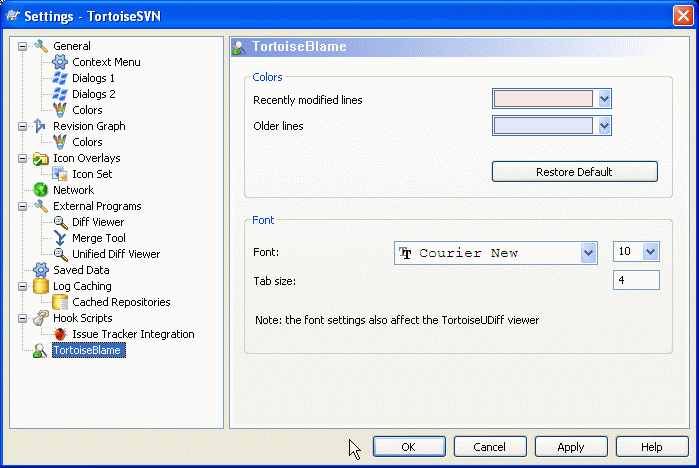This screenshot has height=468, width=699.
Task: Click the Log Caching database icon
Action: [x=41, y=286]
